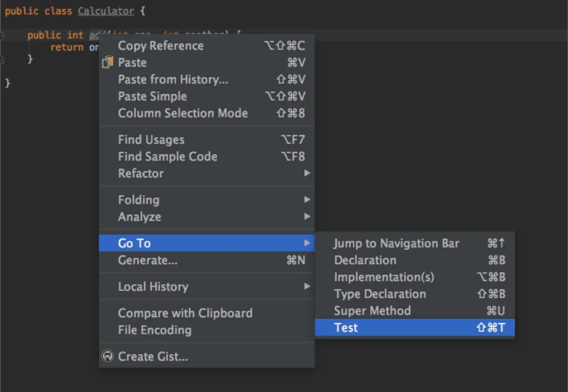This screenshot has height=392, width=568.
Task: Click the GitHub icon next to Create Gist
Action: 108,356
